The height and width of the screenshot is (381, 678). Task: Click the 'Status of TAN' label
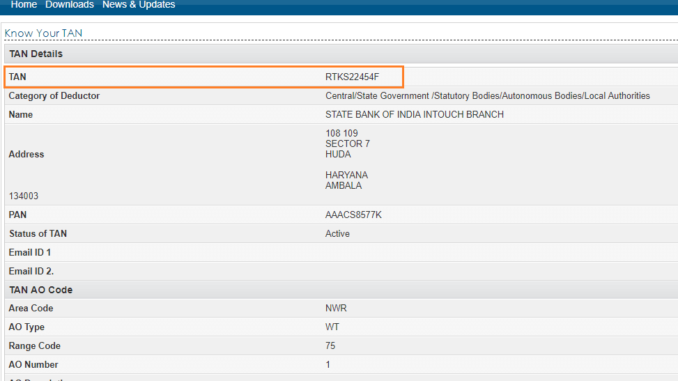(38, 234)
